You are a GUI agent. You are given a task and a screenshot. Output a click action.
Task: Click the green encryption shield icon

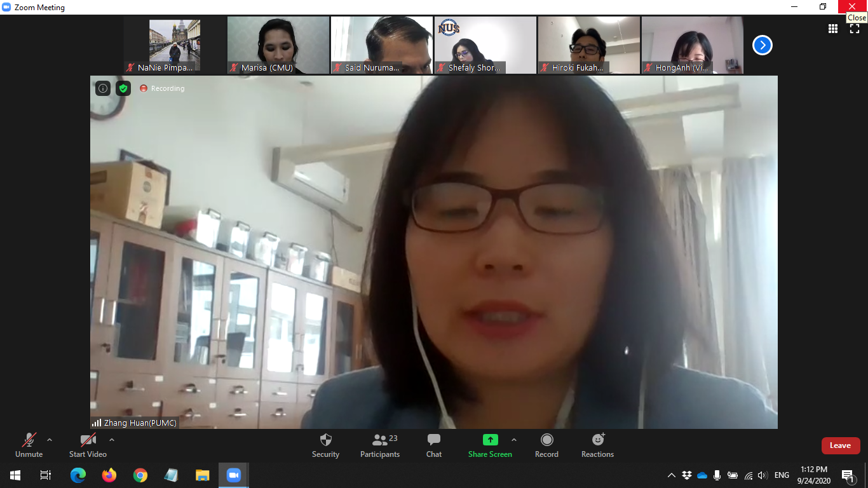pos(123,88)
